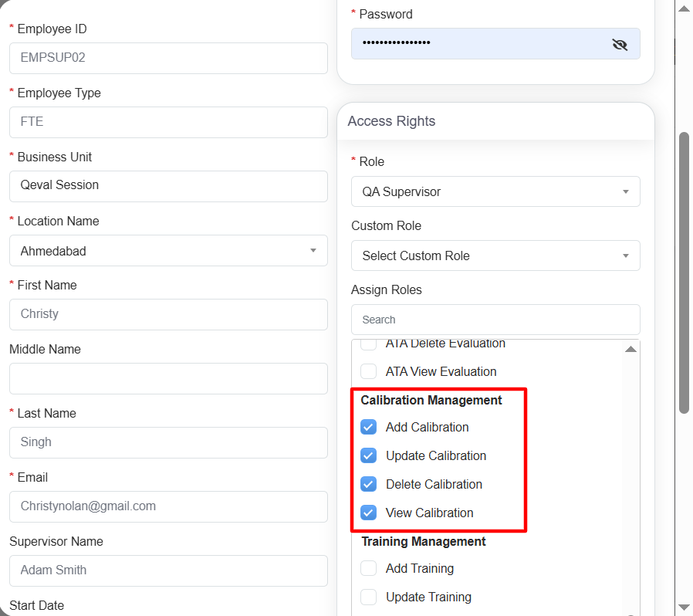Toggle password visibility eye icon
This screenshot has height=616, width=693.
pyautogui.click(x=619, y=44)
